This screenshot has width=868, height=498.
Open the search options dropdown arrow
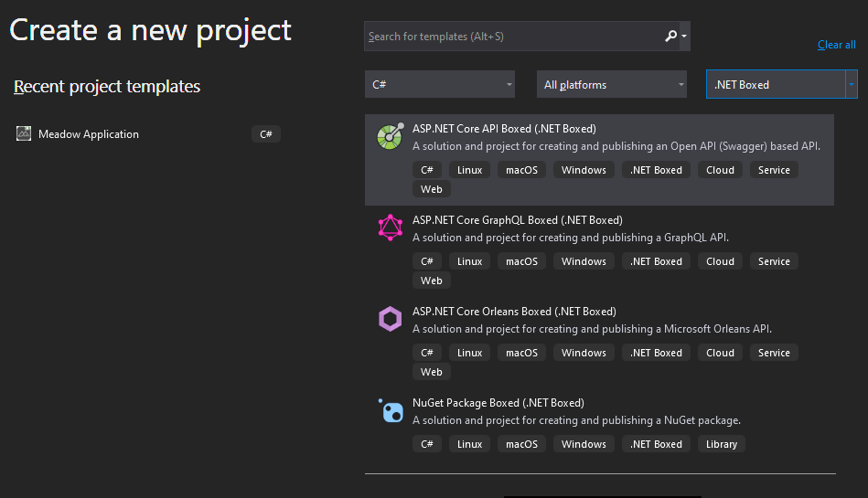684,36
